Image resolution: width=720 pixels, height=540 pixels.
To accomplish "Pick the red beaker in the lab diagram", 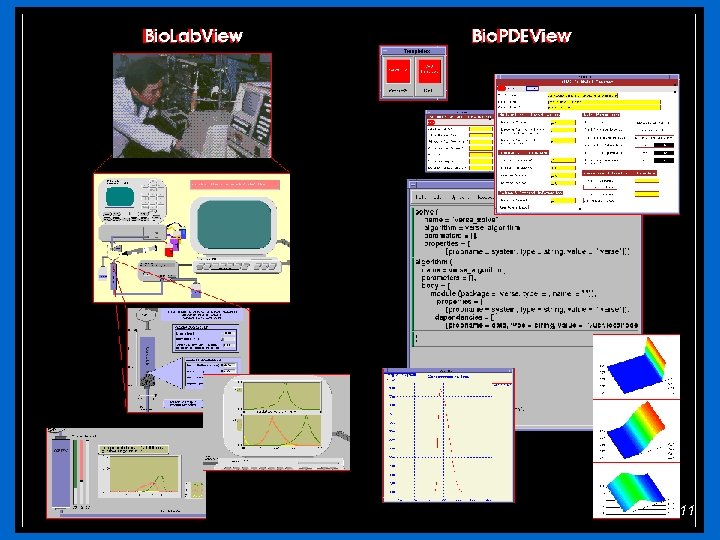I will pyautogui.click(x=169, y=252).
